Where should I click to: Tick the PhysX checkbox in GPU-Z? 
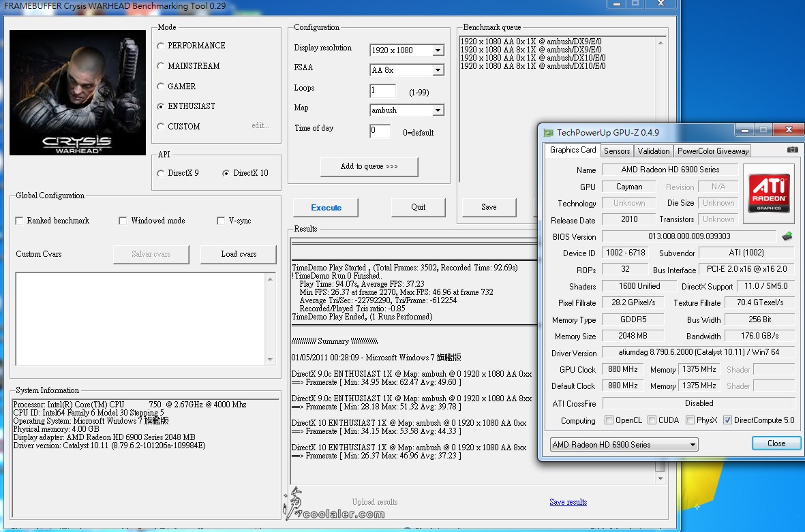pos(690,420)
